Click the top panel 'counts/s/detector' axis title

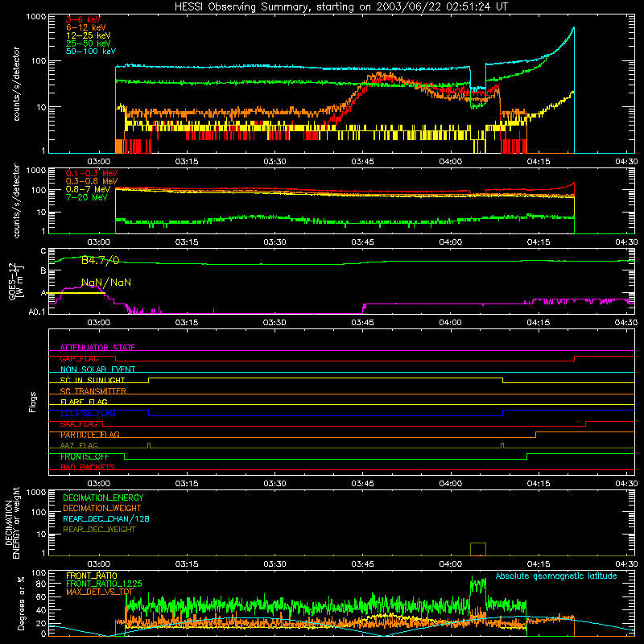coord(16,84)
